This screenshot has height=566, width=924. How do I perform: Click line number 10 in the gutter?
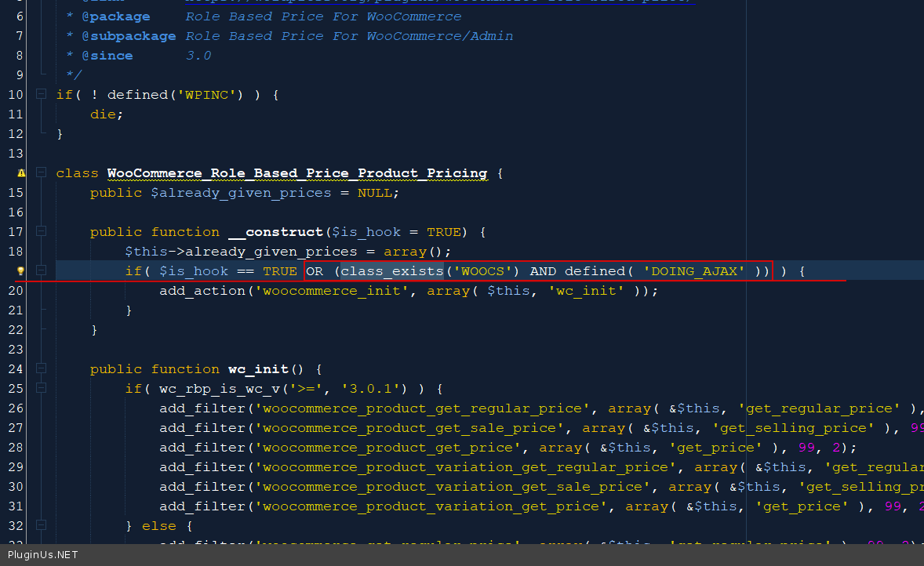point(16,95)
